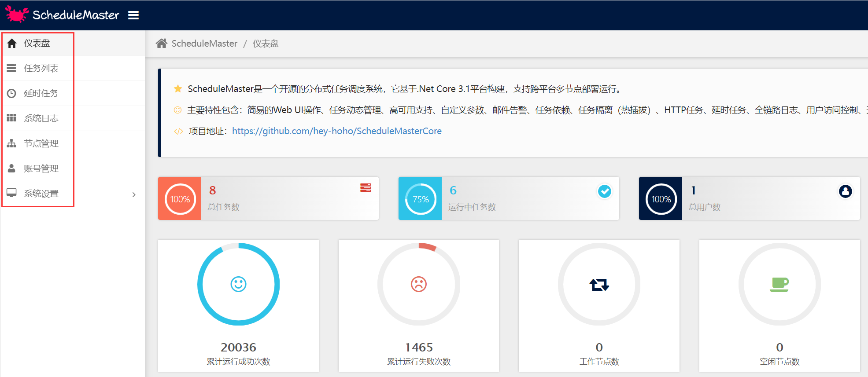Viewport: 868px width, 377px height.
Task: Click the sentence starting ScheduleMaster是一个开源的
Action: [x=405, y=89]
